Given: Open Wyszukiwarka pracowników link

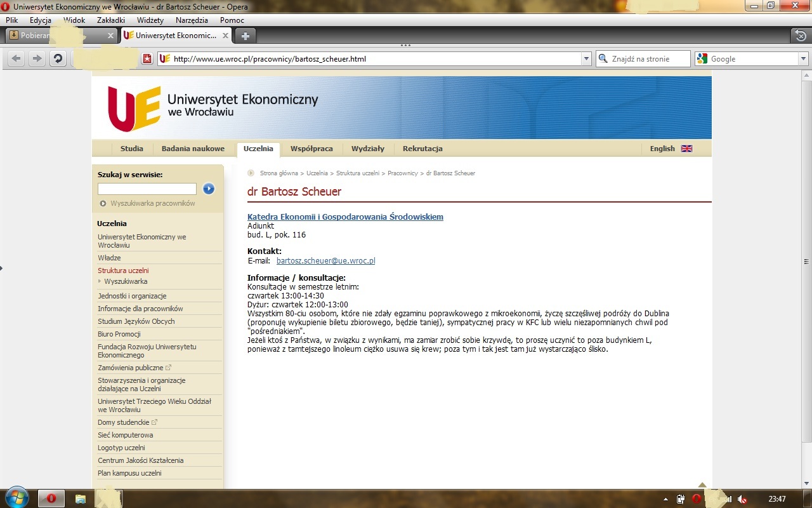Looking at the screenshot, I should click(153, 203).
